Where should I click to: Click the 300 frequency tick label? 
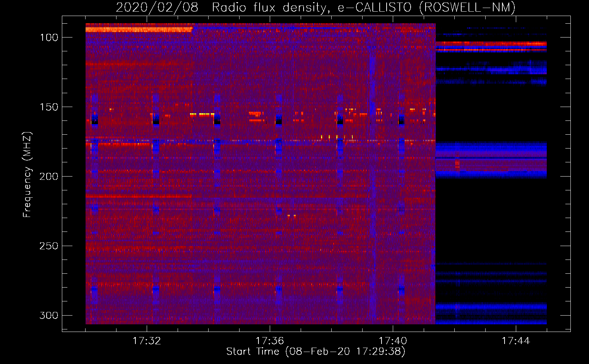tap(49, 315)
